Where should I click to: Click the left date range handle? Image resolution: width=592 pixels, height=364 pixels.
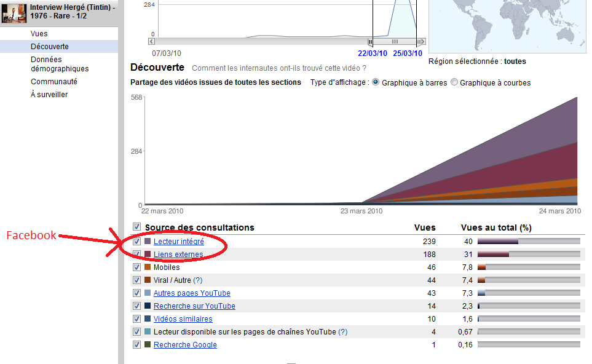tap(370, 42)
